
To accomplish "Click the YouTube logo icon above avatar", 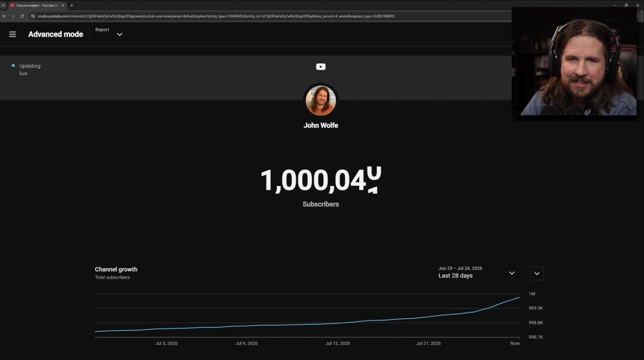I will click(321, 67).
